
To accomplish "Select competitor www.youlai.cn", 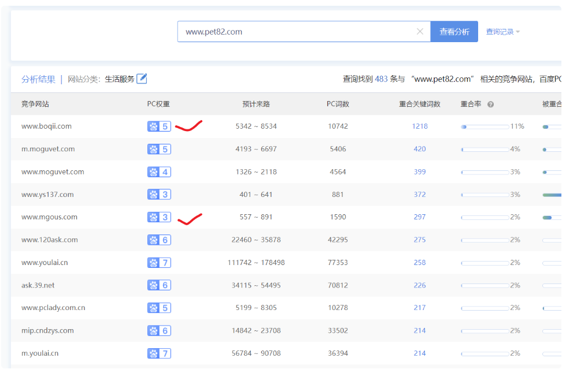I will coord(45,263).
